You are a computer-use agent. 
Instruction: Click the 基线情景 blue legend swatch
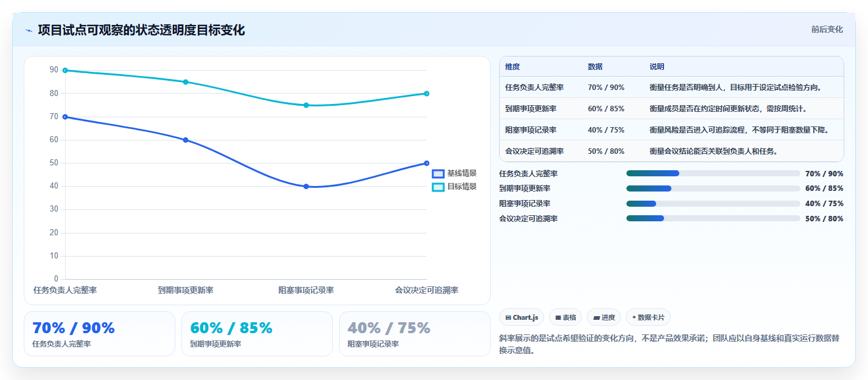coord(438,173)
